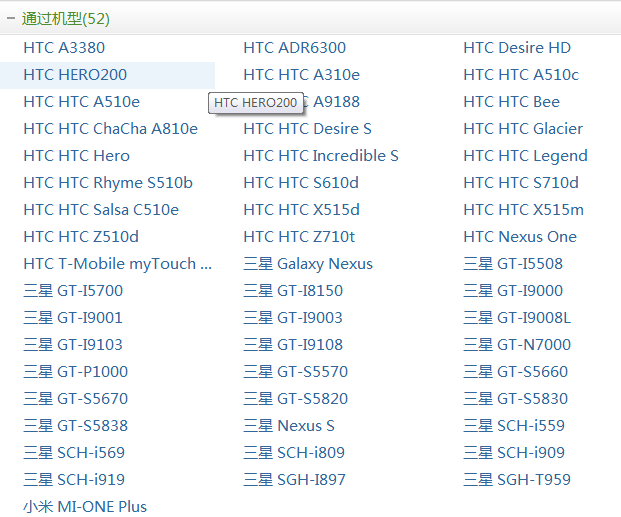This screenshot has height=517, width=621.
Task: Click 三星 GT-I9003 device
Action: pos(293,317)
